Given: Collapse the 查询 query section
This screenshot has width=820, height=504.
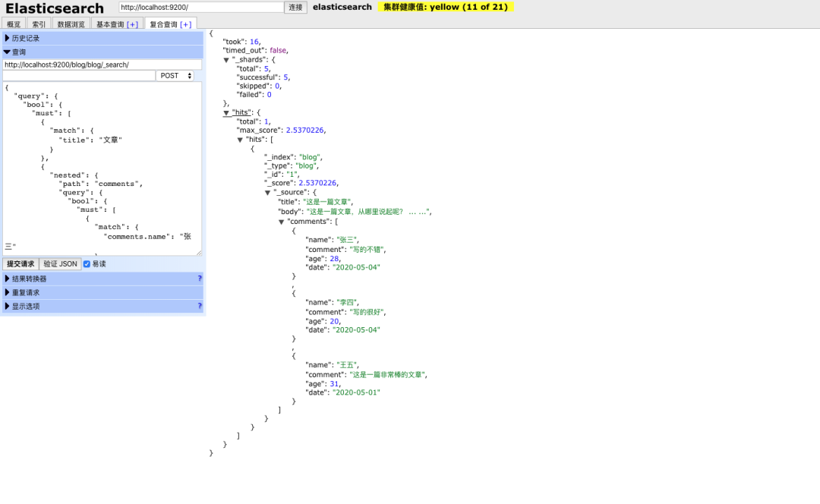Looking at the screenshot, I should [x=103, y=52].
